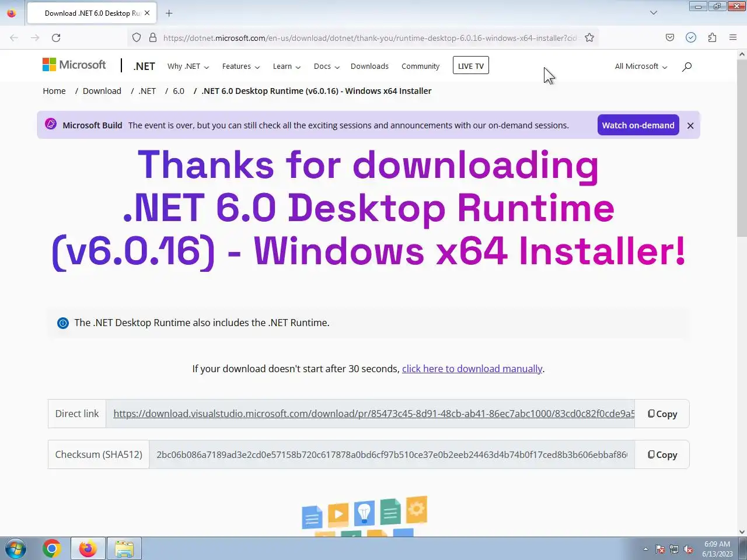Open tracking protection shield icon

(137, 38)
